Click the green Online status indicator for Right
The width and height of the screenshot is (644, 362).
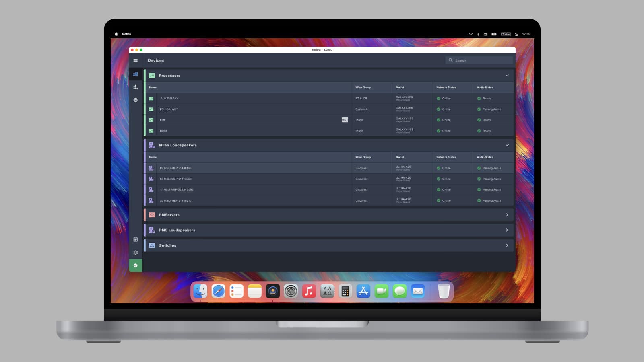[x=439, y=131]
